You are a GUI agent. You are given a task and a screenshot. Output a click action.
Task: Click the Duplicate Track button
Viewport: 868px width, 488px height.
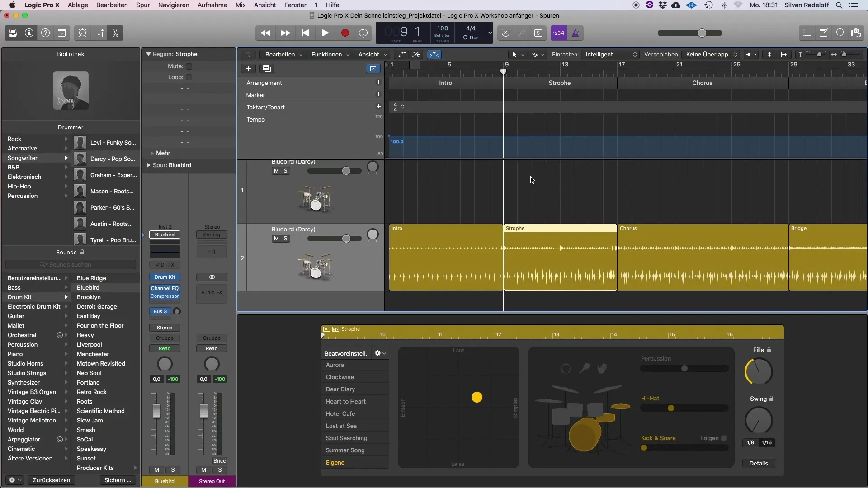[267, 68]
